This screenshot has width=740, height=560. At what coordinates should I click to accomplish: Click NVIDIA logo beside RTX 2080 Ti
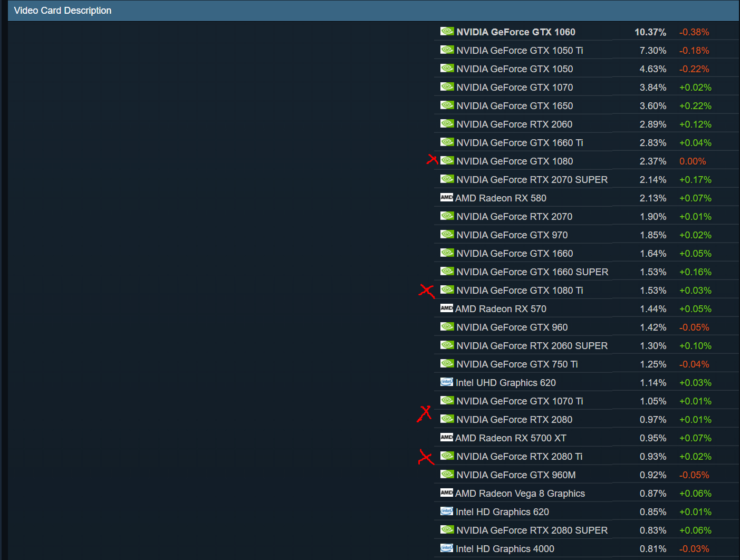[x=447, y=456]
